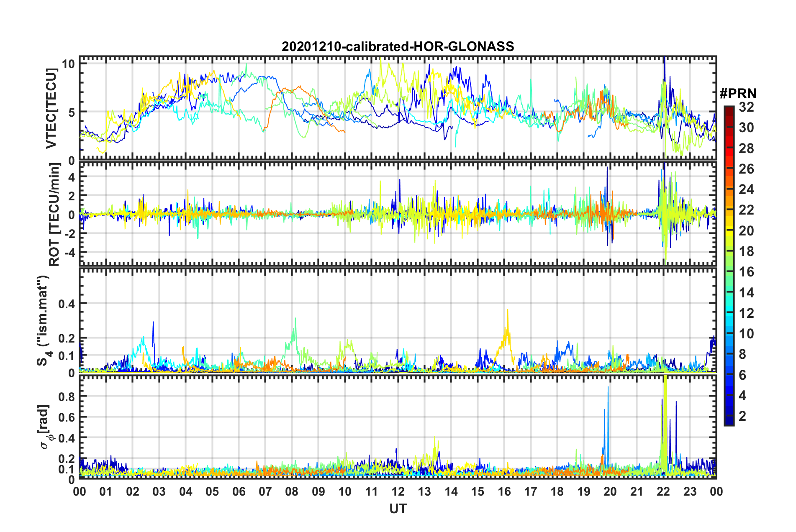Select the "UT" x-axis label
The height and width of the screenshot is (532, 796).
(x=398, y=509)
